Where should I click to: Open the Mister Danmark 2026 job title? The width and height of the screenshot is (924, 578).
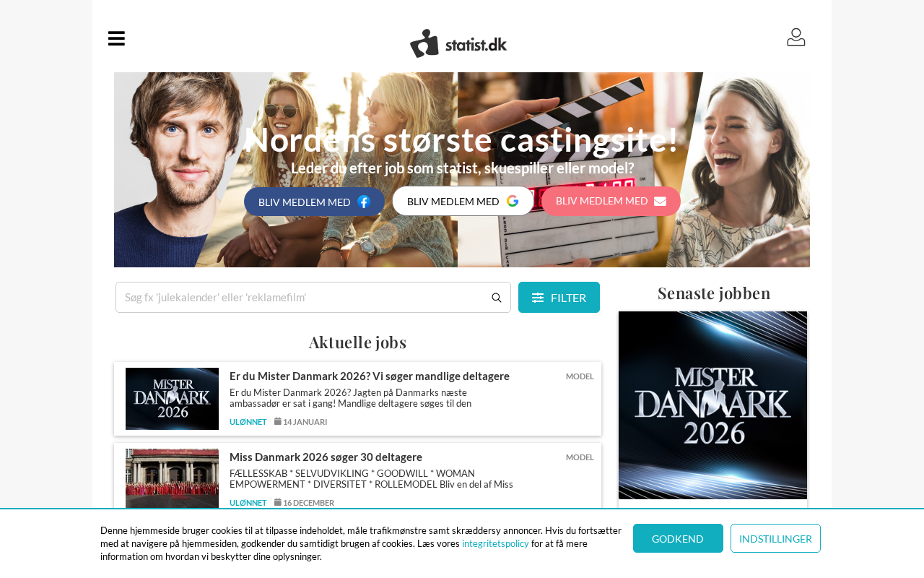tap(370, 376)
